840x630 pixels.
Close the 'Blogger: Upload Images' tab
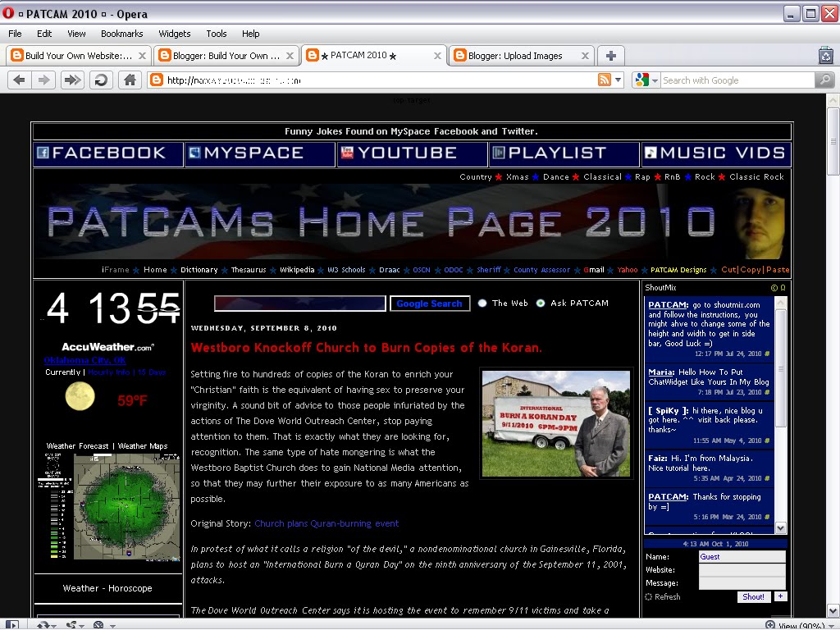[585, 56]
